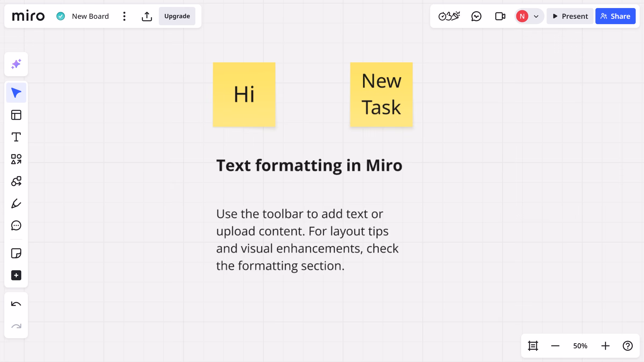644x362 pixels.
Task: Undo the last action
Action: coord(16,304)
